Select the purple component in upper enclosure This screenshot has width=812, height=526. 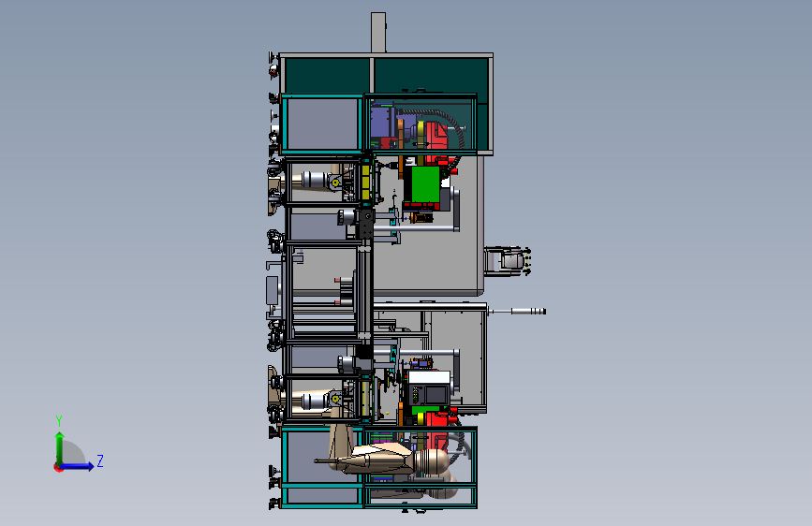click(x=383, y=121)
